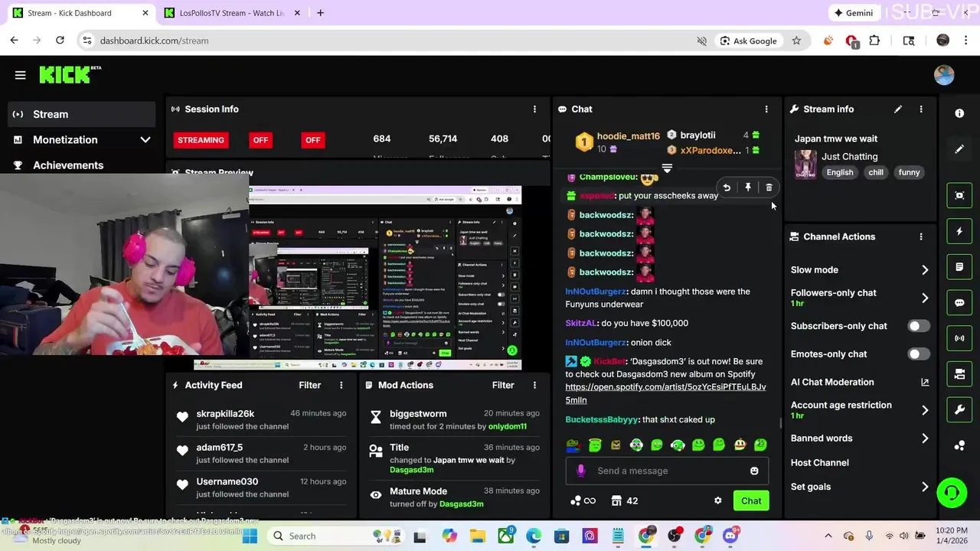
Task: Expand Banned words settings
Action: 925,439
